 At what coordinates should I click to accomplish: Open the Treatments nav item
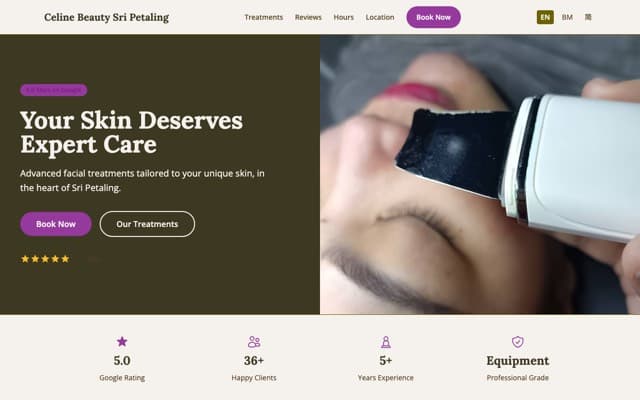(x=264, y=17)
